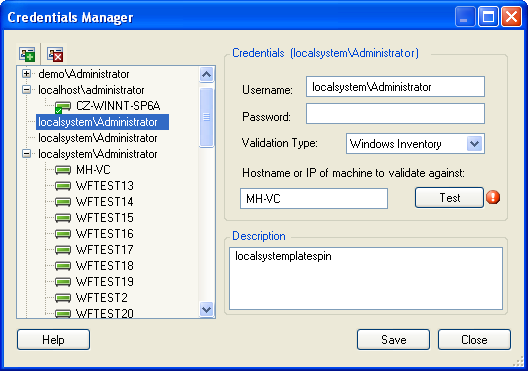Screen dimensions: 528x371
Task: Click the hostname field containing MH-VC
Action: coord(314,199)
